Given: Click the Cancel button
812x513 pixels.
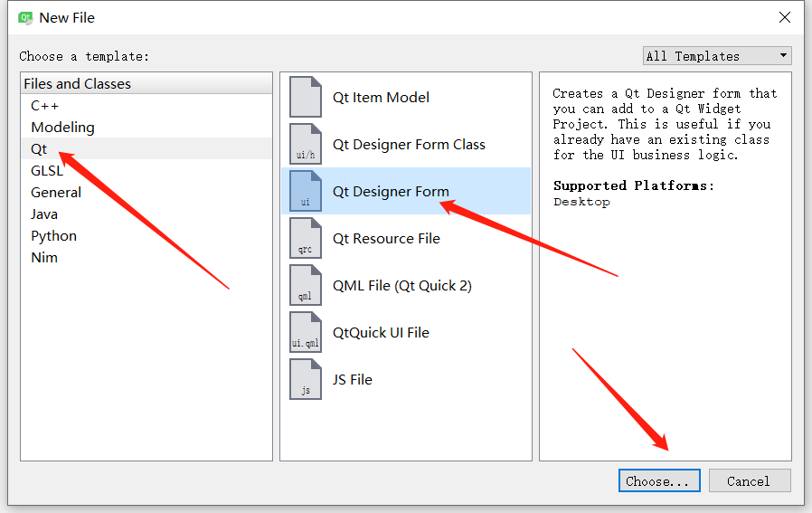Looking at the screenshot, I should click(x=750, y=480).
